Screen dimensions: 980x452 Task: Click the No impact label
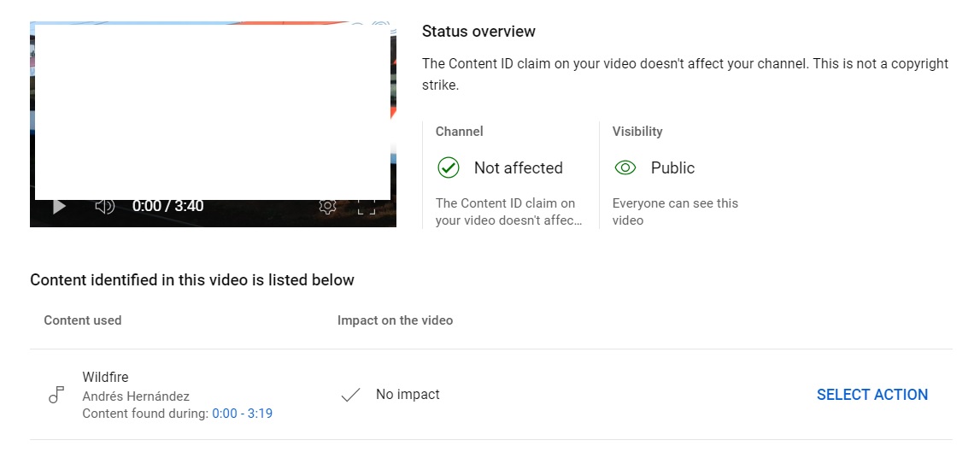[x=408, y=395]
